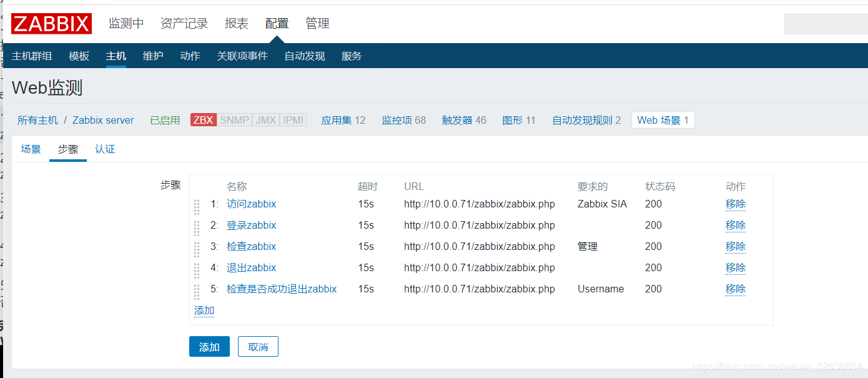Open 自动发现 submenu

305,56
